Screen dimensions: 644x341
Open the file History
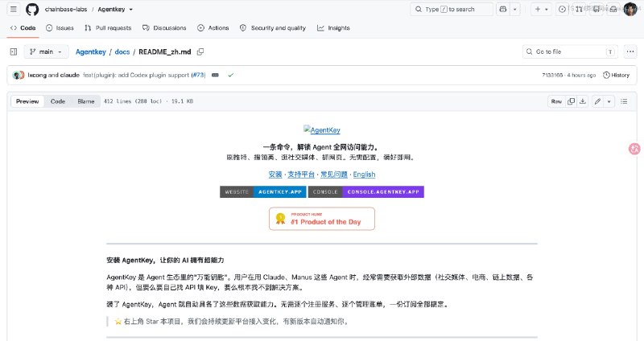[x=616, y=75]
